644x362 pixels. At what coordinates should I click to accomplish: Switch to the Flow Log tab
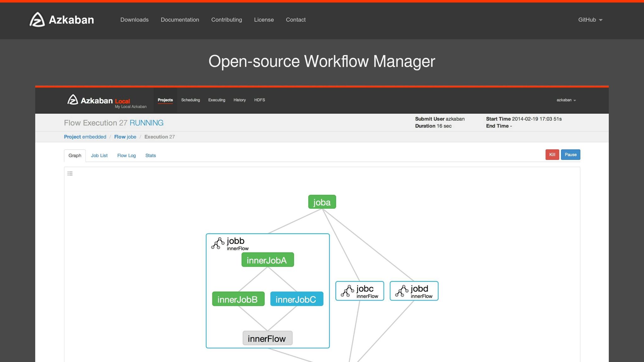pos(126,156)
